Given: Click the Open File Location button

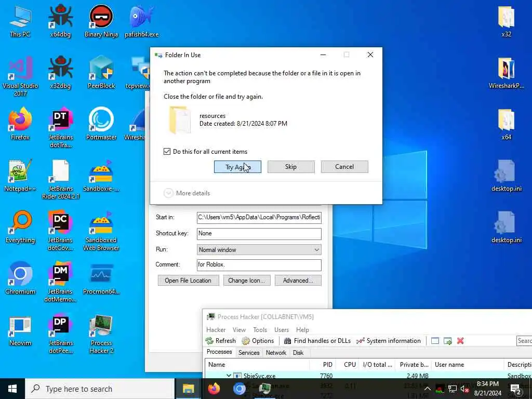Looking at the screenshot, I should coord(188,281).
